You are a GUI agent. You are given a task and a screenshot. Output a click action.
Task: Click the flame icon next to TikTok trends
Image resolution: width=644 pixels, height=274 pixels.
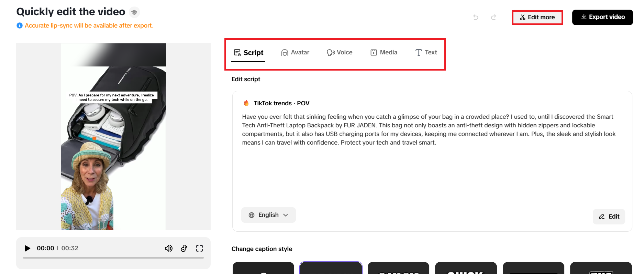pos(246,103)
